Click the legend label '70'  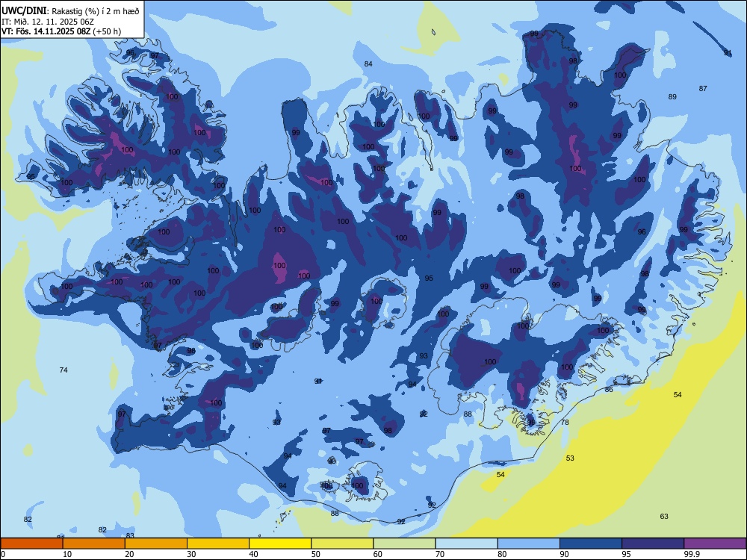tap(440, 554)
